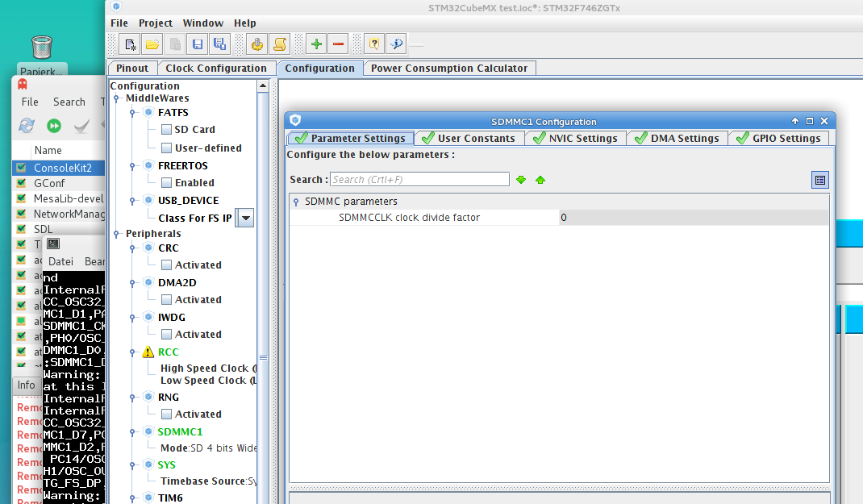Switch to the GPIO Settings tab
The image size is (863, 504).
pos(779,138)
